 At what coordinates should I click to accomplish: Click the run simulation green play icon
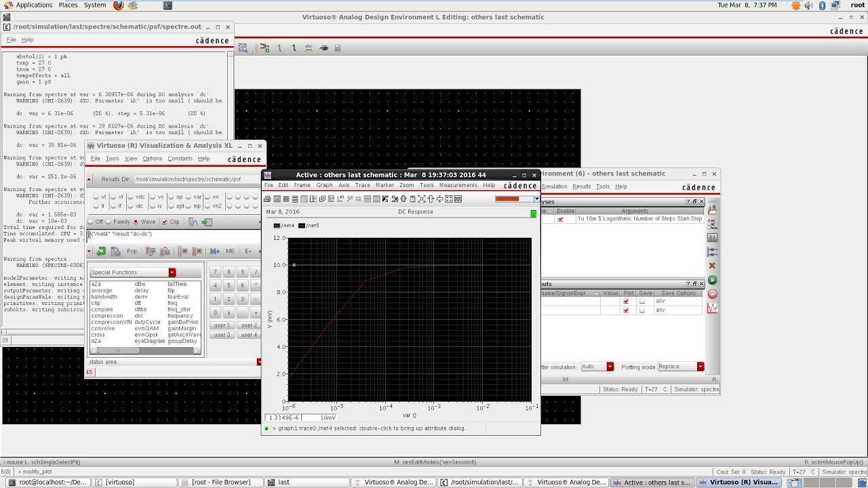(x=712, y=280)
